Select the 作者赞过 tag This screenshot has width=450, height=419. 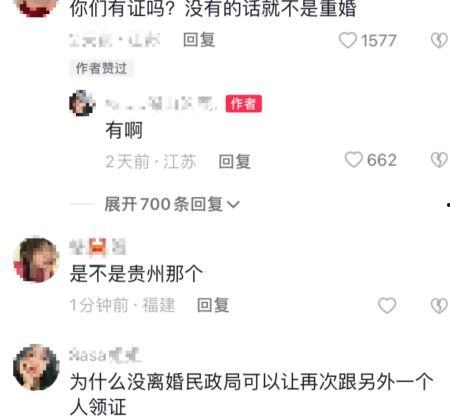coord(101,68)
